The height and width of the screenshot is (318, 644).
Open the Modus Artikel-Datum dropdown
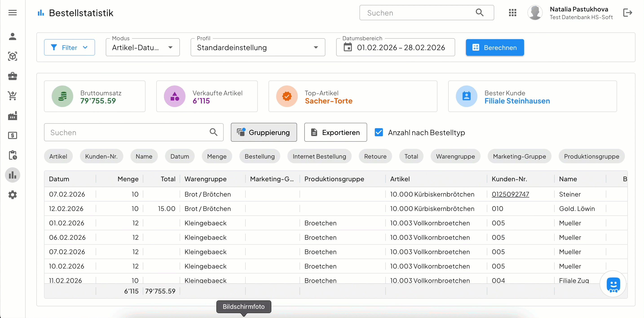tap(143, 47)
